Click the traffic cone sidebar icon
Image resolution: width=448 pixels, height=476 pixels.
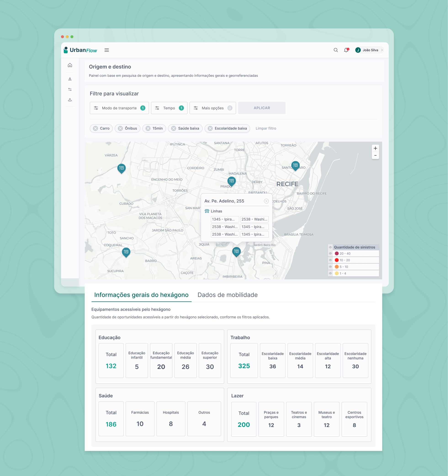tap(70, 79)
